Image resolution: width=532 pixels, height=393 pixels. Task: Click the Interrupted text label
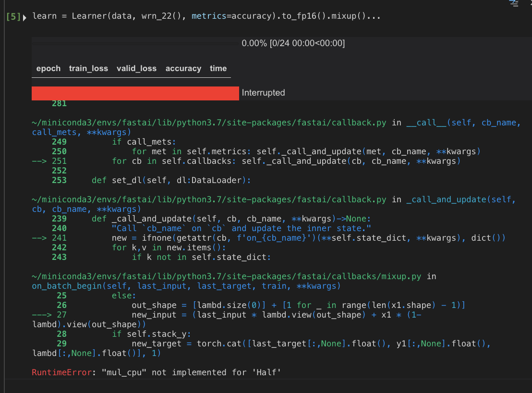[x=263, y=93]
